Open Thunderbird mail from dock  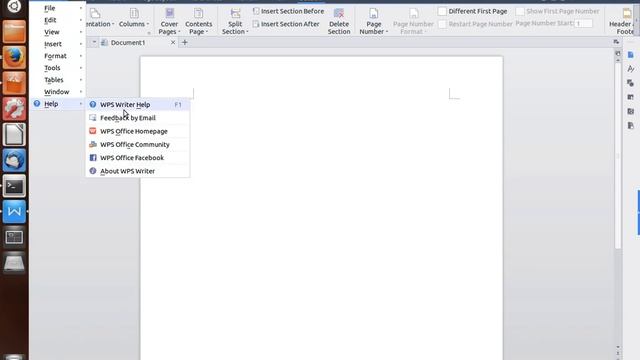pos(14,160)
